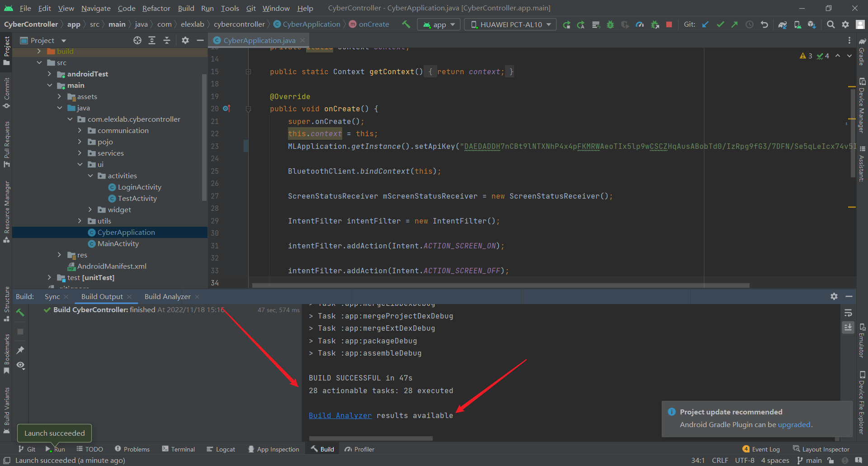
Task: Open IDE settings gear in main toolbar
Action: click(845, 24)
